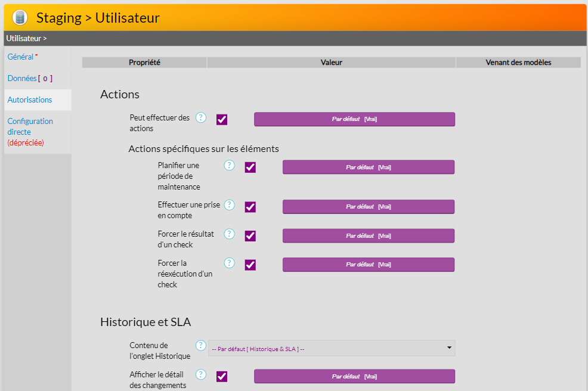Open help for 'Contenu de l'onglet Historique'
This screenshot has height=391, width=588.
point(201,346)
